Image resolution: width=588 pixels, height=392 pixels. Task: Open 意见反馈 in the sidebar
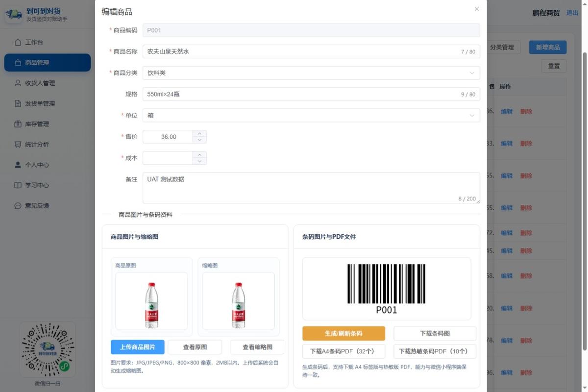[48, 206]
